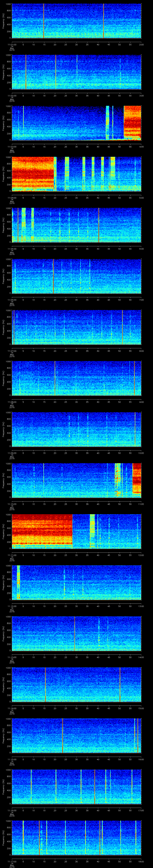The width and height of the screenshot is (153, 868).
Task: Click the 11:12:00 start time label
Action: [12, 606]
